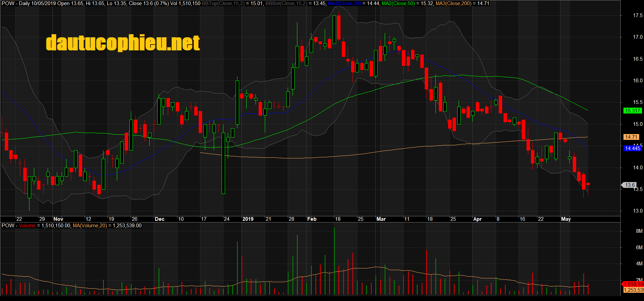Select the BBTop(Close,15,2) = 15.01 legend entry
Viewport: 644px width, 301px height.
(x=233, y=3)
